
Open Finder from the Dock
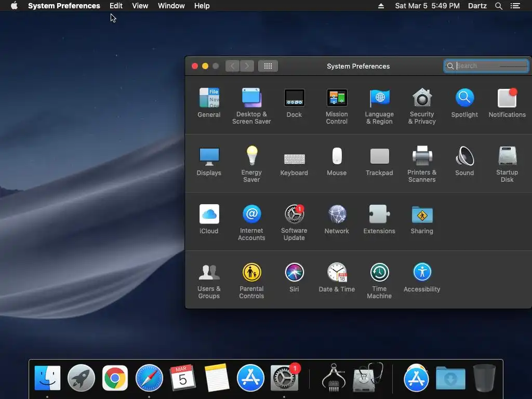coord(47,378)
